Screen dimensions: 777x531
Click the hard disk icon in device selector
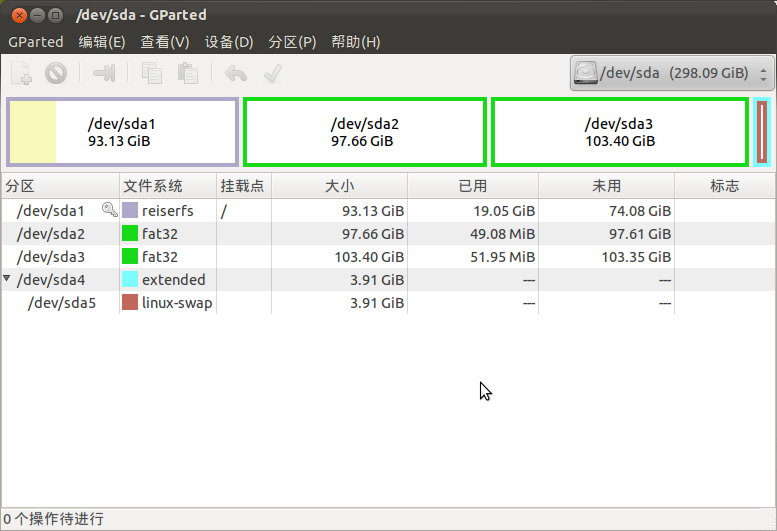[x=586, y=73]
